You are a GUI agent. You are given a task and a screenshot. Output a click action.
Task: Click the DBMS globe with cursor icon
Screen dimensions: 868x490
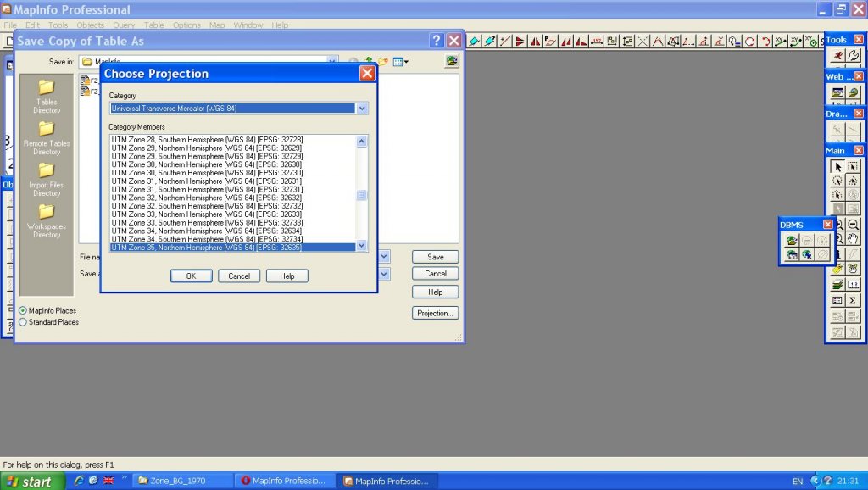[807, 254]
